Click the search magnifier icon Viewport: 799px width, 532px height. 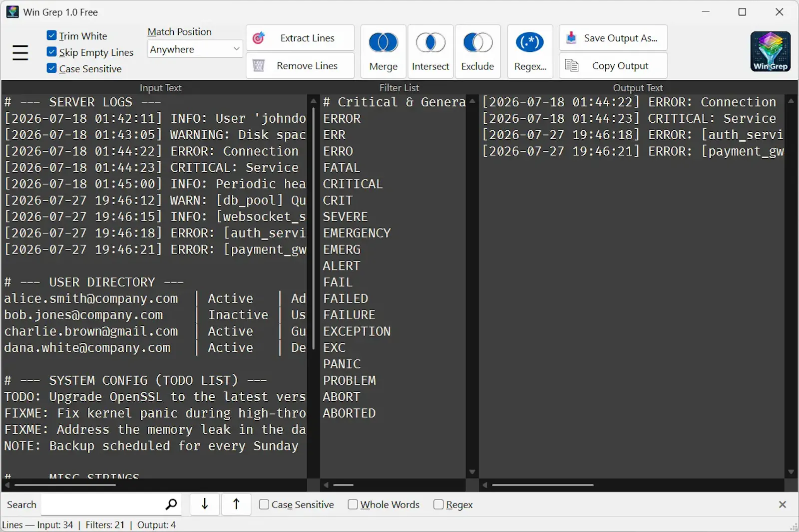click(171, 505)
